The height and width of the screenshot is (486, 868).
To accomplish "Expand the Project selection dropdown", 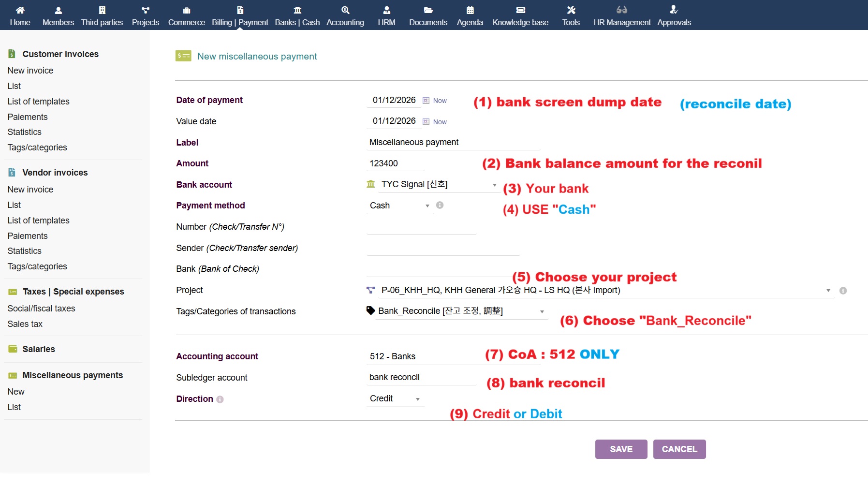I will click(828, 291).
